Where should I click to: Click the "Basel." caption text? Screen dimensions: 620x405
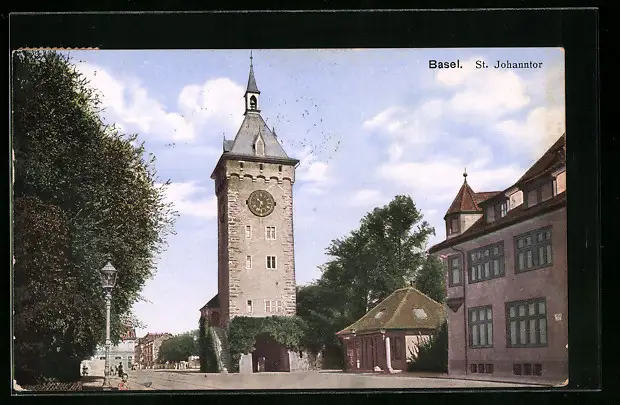445,64
